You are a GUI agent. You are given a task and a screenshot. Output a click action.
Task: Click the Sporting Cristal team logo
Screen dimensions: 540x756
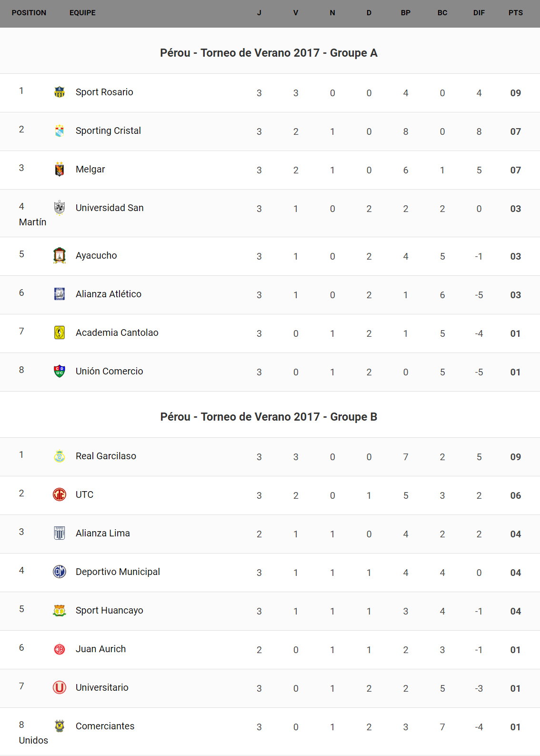click(60, 131)
